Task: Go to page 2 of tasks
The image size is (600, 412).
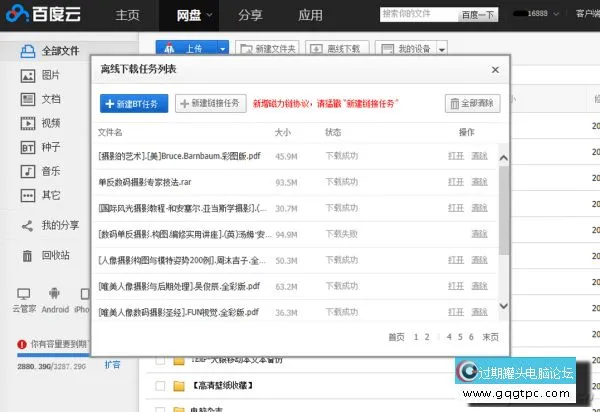Action: 427,337
